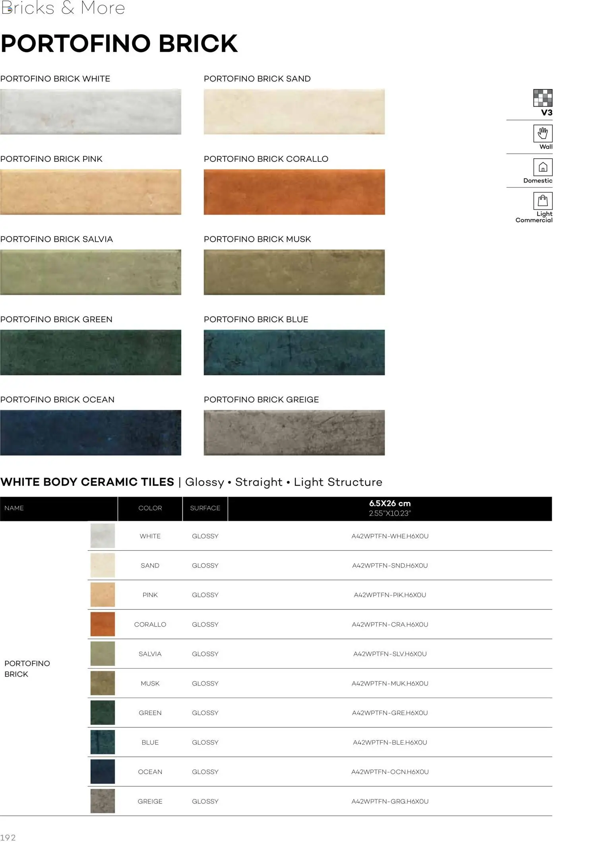Click the Salvia color swatch in table

[103, 654]
